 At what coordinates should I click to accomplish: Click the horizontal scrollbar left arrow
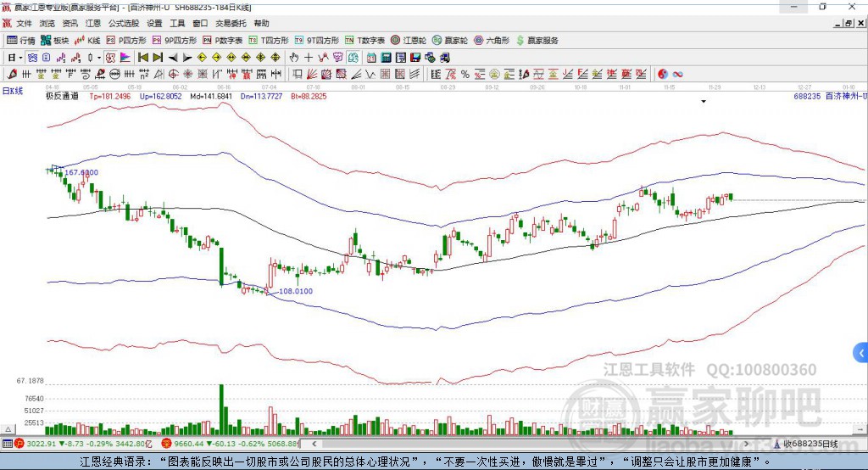314,444
